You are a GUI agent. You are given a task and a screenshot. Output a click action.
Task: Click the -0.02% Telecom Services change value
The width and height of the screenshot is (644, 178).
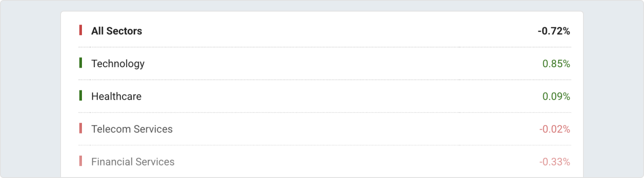tap(554, 129)
